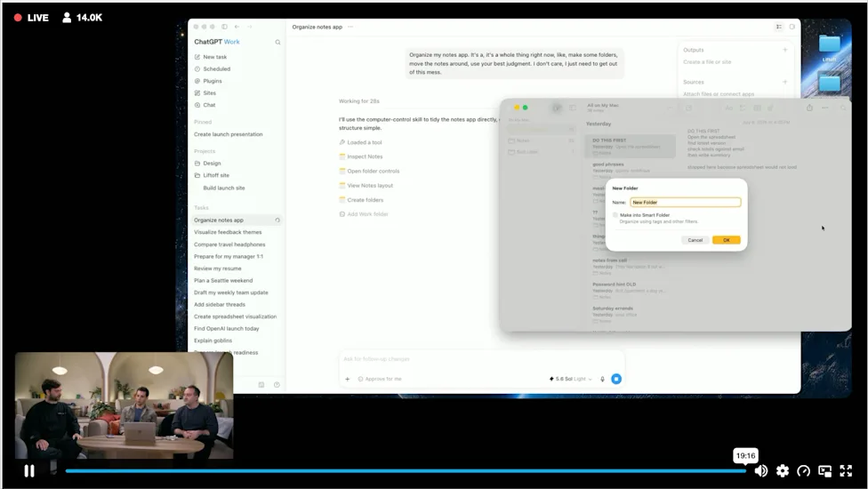
Task: Click the blue stop button in composer
Action: point(616,379)
